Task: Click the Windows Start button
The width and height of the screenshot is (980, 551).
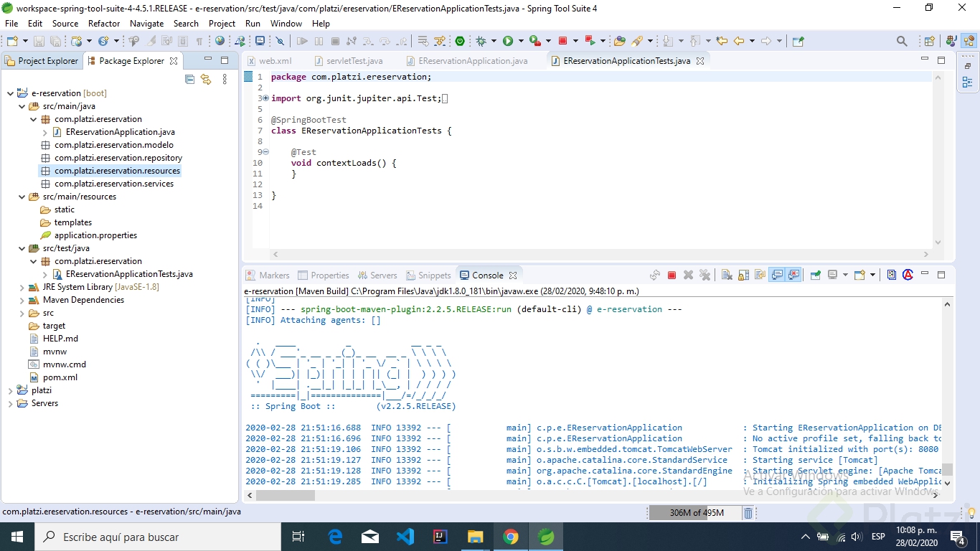Action: click(x=17, y=537)
